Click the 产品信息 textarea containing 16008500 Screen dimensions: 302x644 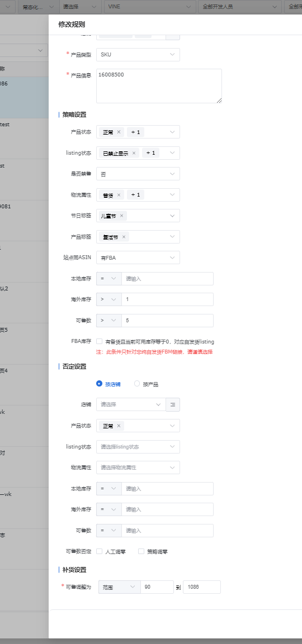pos(159,86)
